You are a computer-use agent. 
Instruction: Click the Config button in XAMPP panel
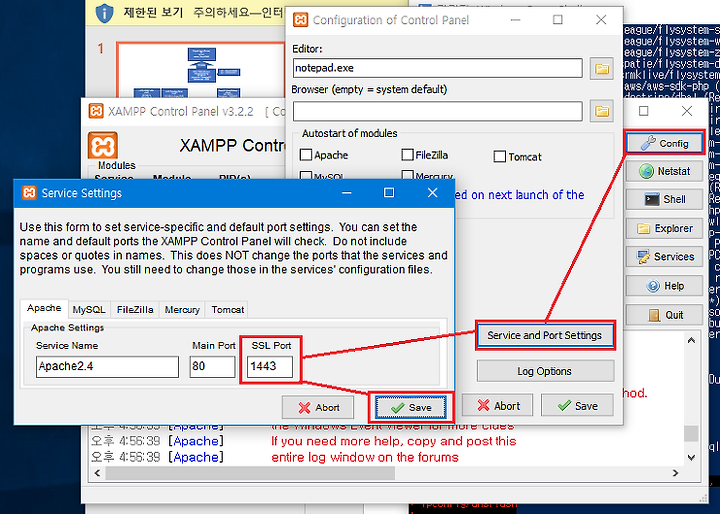[x=664, y=143]
